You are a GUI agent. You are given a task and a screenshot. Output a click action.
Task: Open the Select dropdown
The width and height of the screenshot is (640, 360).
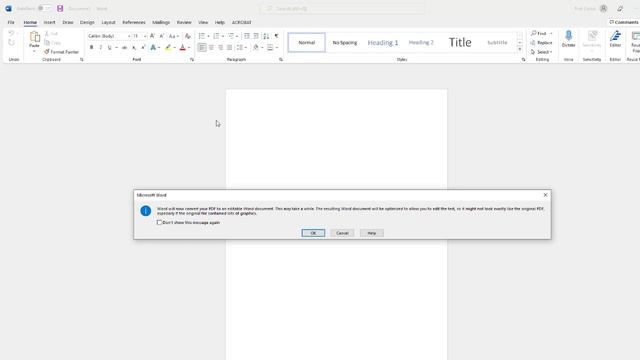[542, 52]
